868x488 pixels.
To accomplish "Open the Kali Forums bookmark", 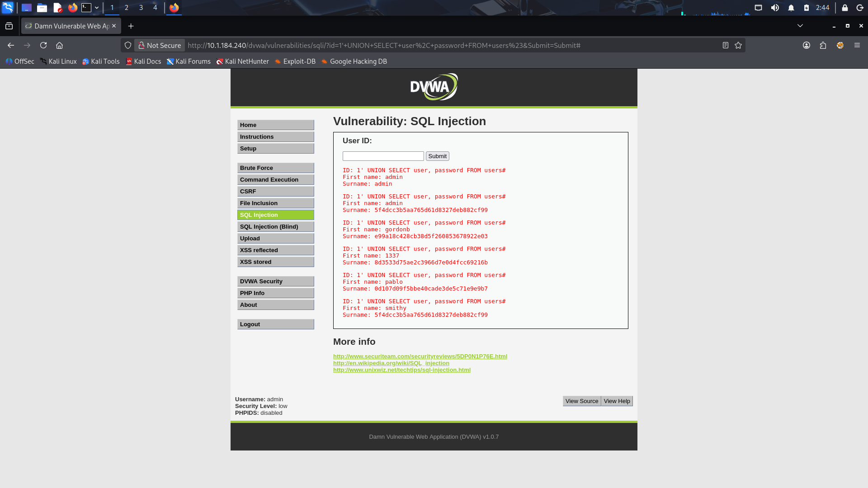I will (x=189, y=61).
